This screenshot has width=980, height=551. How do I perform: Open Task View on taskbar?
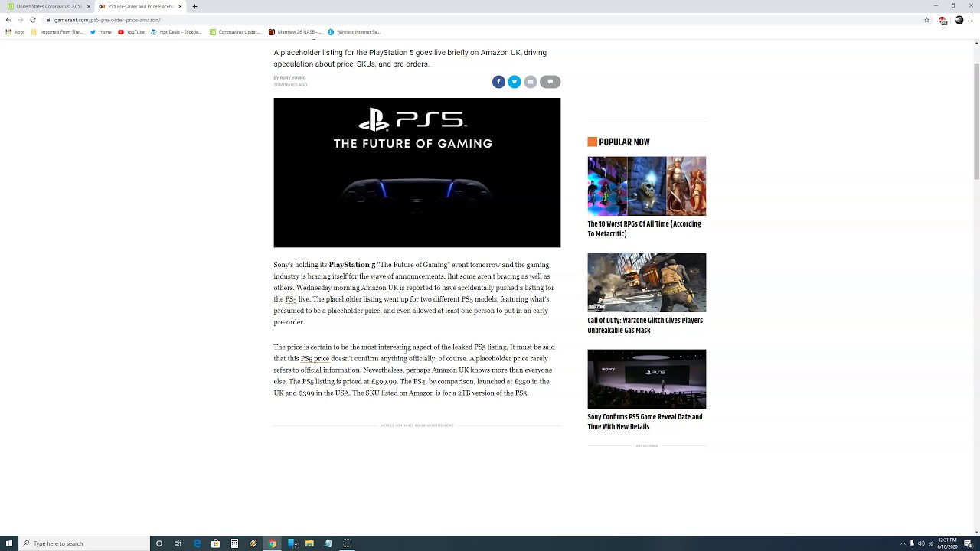tap(178, 543)
